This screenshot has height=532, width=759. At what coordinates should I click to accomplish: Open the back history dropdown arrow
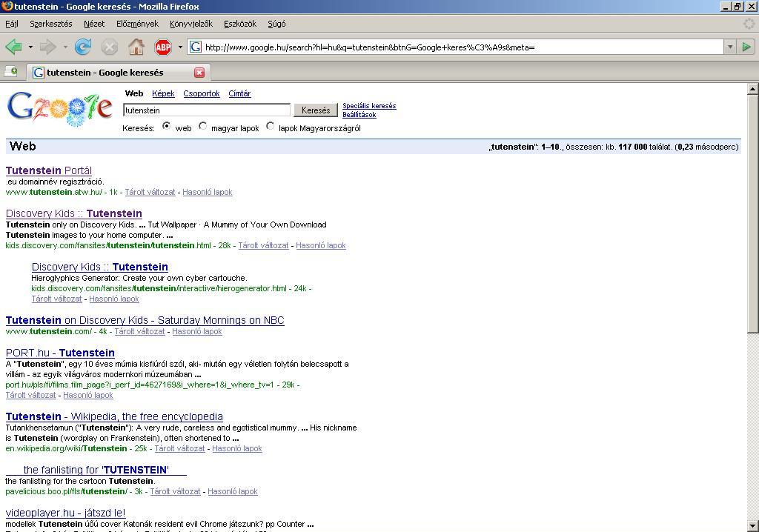30,47
